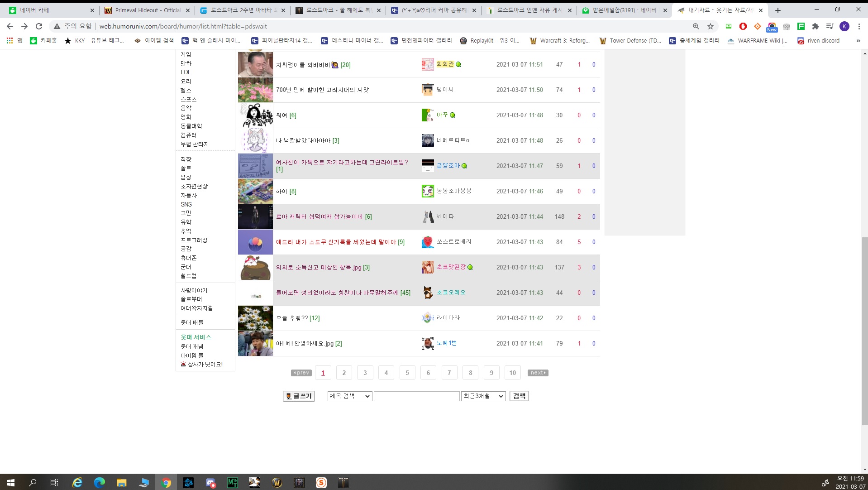Click the 세이파 user avatar icon
The width and height of the screenshot is (868, 490).
[428, 216]
